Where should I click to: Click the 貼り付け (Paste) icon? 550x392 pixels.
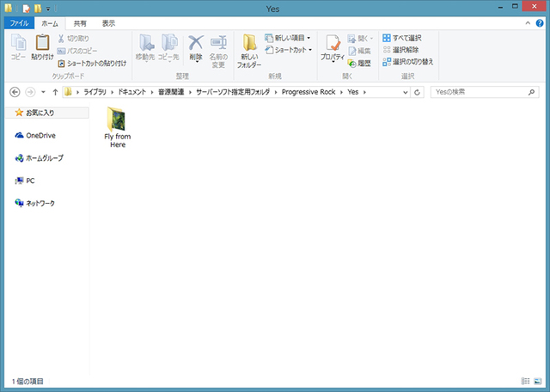(x=42, y=46)
